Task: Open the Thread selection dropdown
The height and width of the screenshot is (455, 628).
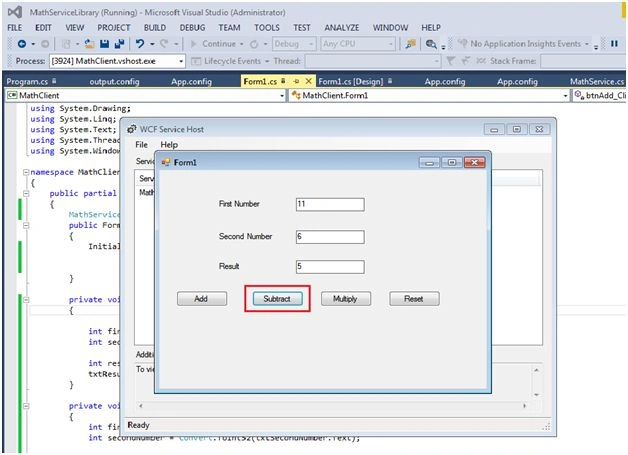Action: pos(372,61)
